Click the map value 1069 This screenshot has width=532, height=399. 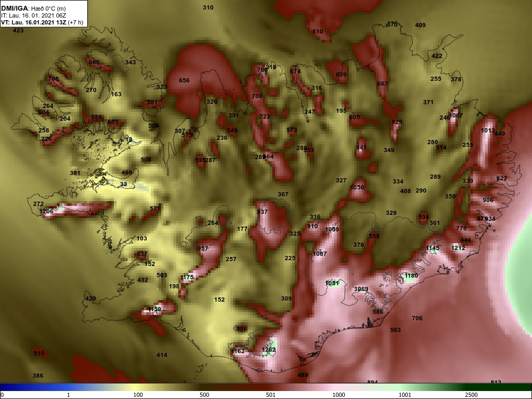361,289
